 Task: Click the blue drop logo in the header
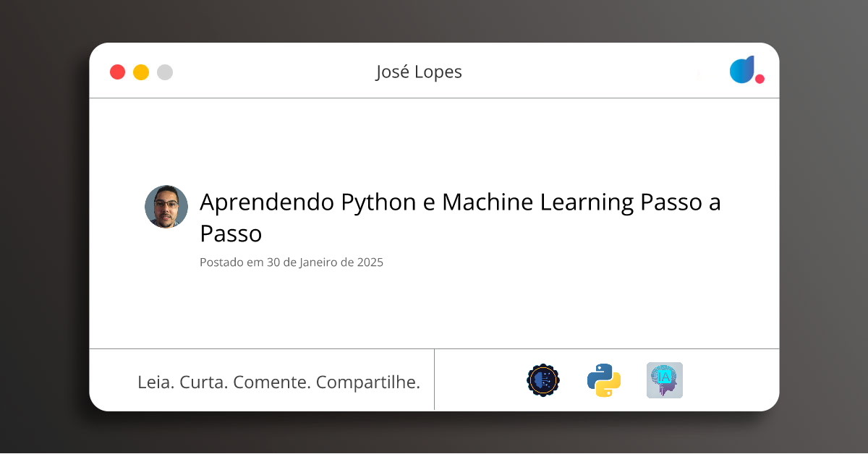point(742,70)
